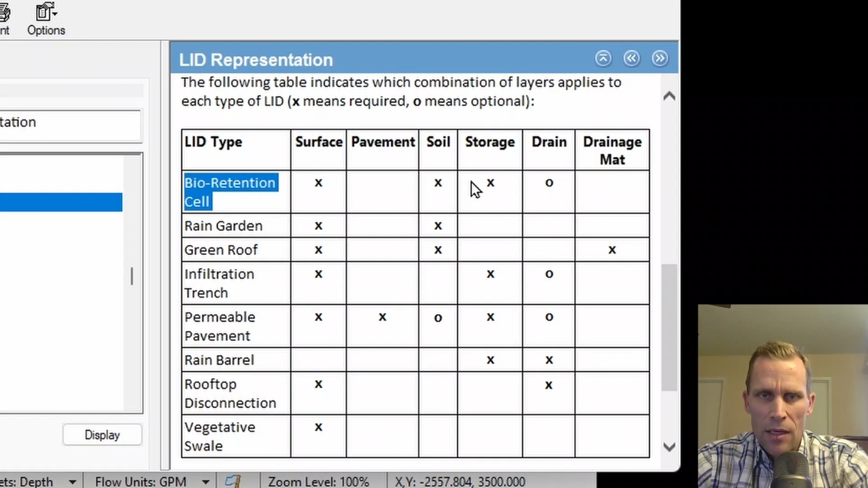
Task: Click the Green Roof row label
Action: (x=221, y=250)
